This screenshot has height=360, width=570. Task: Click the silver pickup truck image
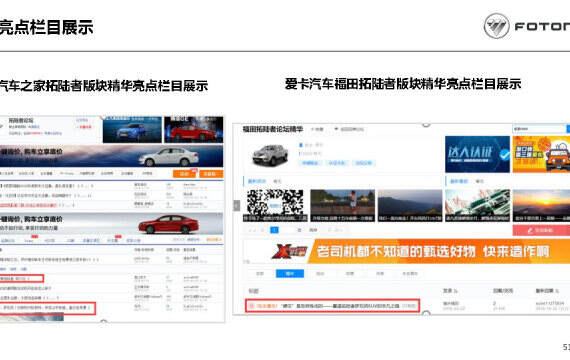pyautogui.click(x=270, y=155)
